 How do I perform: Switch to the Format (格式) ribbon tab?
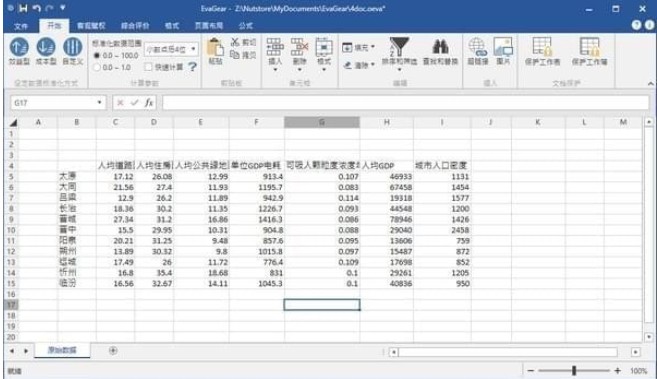tap(172, 26)
